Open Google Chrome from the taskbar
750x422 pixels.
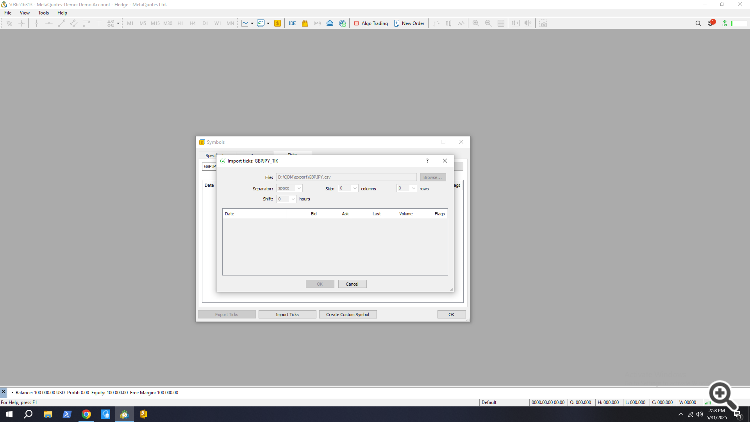[86, 414]
